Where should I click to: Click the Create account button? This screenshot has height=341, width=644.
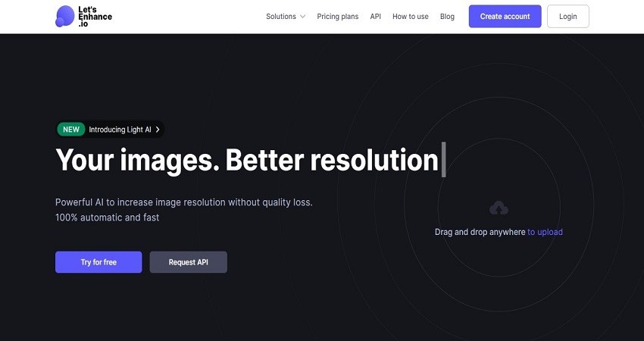pos(505,17)
